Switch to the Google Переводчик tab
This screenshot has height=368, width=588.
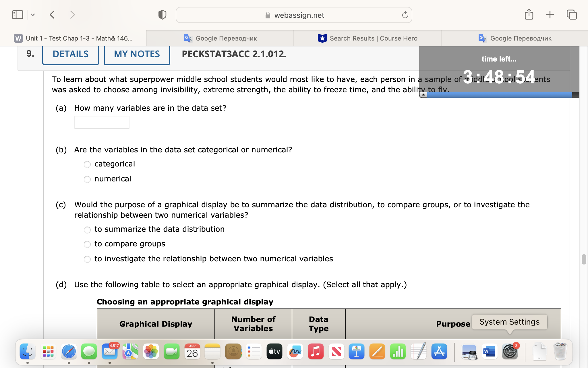coord(226,38)
